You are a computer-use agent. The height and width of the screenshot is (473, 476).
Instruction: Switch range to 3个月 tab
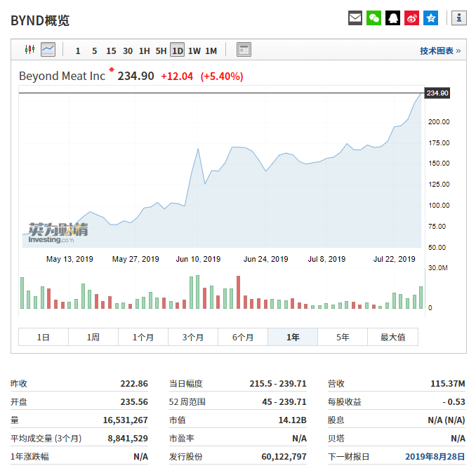[x=193, y=337]
